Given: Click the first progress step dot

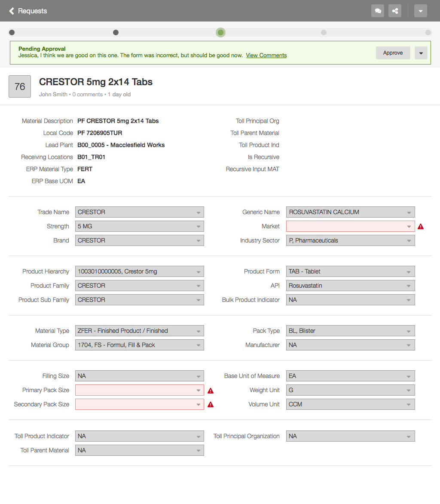Looking at the screenshot, I should click(x=12, y=33).
